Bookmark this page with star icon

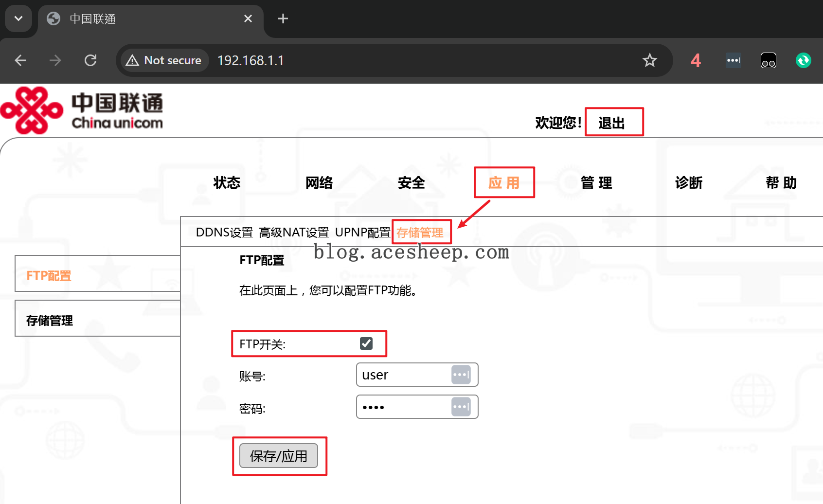pos(649,60)
